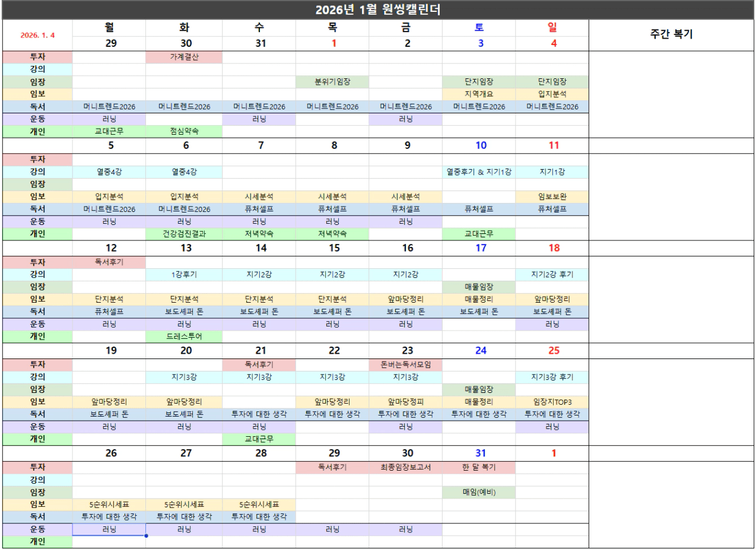Open the 건강검진결과 cell on the 6th
This screenshot has height=549, width=756.
click(184, 234)
